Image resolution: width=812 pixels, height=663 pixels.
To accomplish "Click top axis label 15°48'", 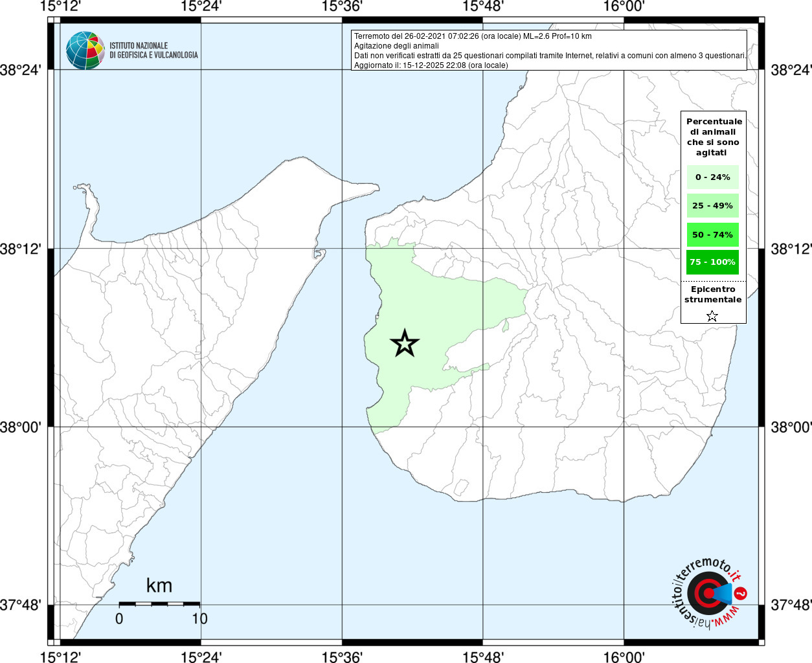I will coord(483,6).
